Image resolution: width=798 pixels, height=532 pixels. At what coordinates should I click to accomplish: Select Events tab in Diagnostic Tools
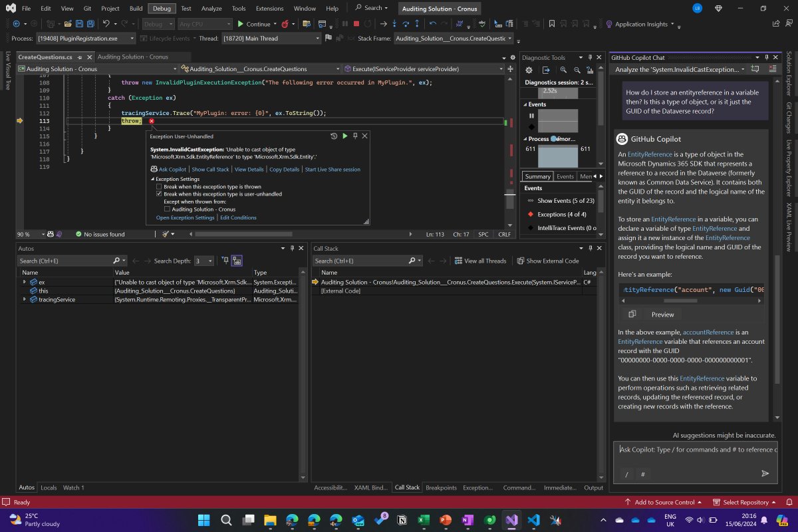coord(565,176)
